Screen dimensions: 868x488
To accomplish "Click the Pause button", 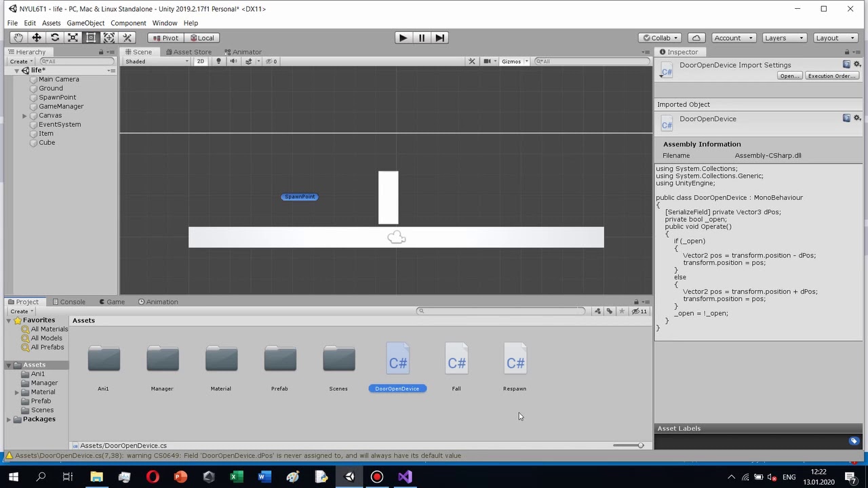I will 421,38.
